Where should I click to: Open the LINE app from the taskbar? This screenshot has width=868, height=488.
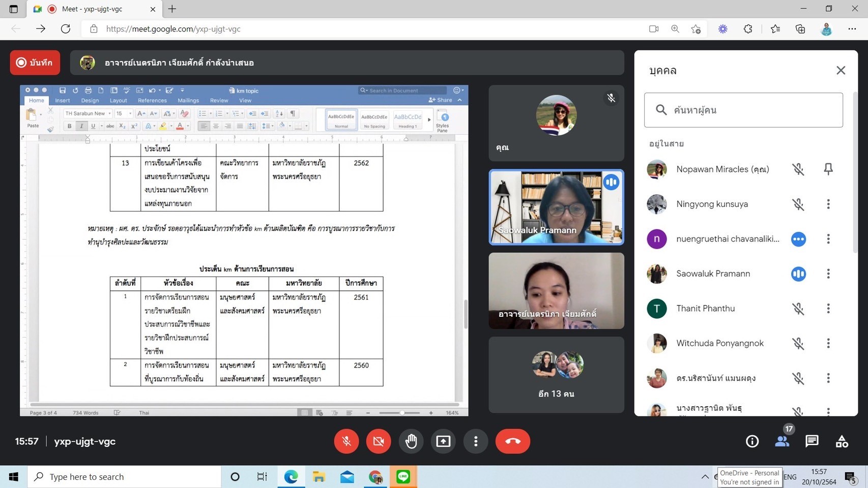(403, 477)
